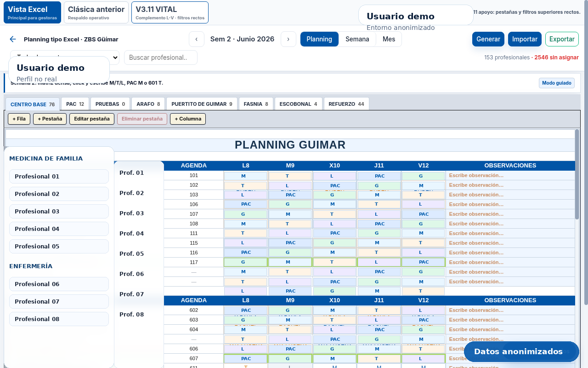The height and width of the screenshot is (368, 588).
Task: Open the PAC tab
Action: (75, 104)
